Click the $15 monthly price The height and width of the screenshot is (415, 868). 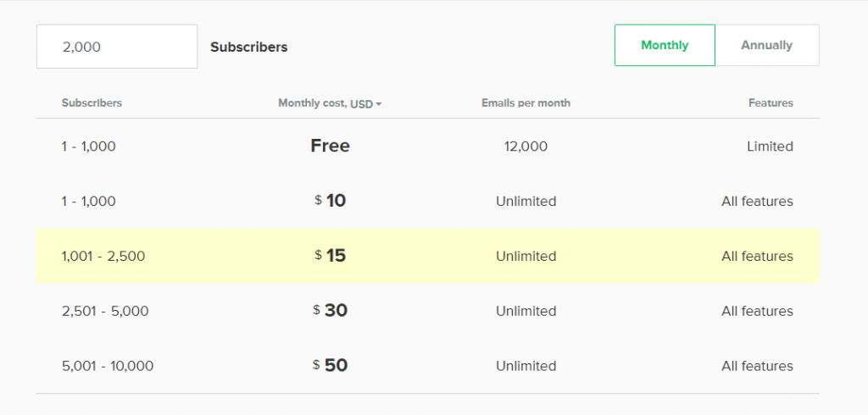[330, 256]
